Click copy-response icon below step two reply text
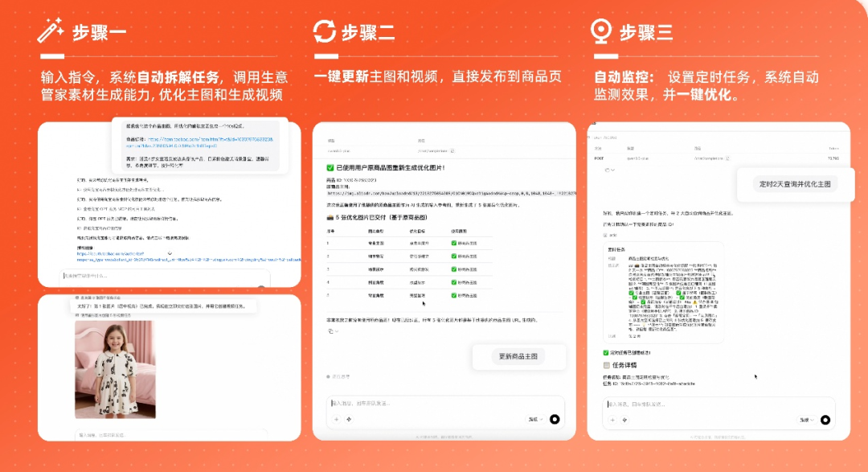 pos(330,331)
